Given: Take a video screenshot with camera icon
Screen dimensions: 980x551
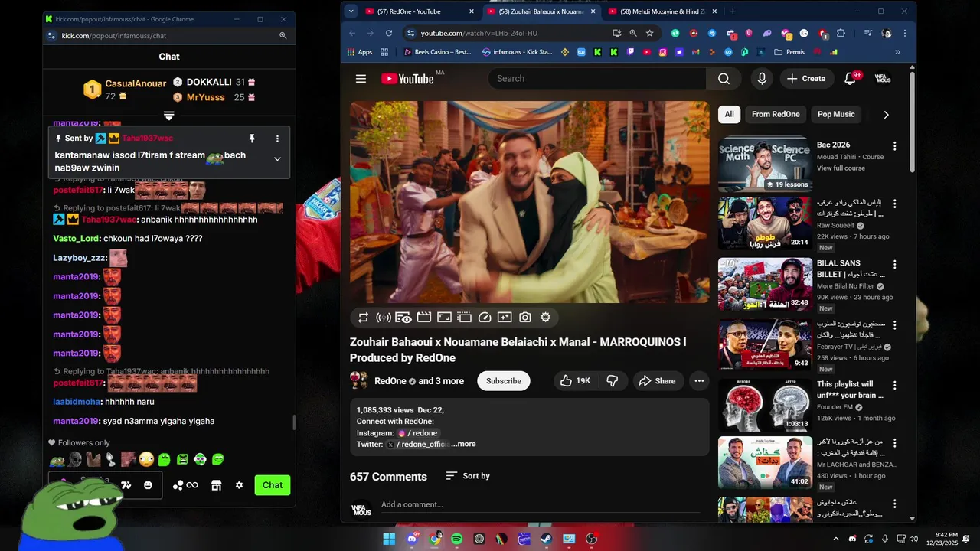Looking at the screenshot, I should (x=525, y=318).
